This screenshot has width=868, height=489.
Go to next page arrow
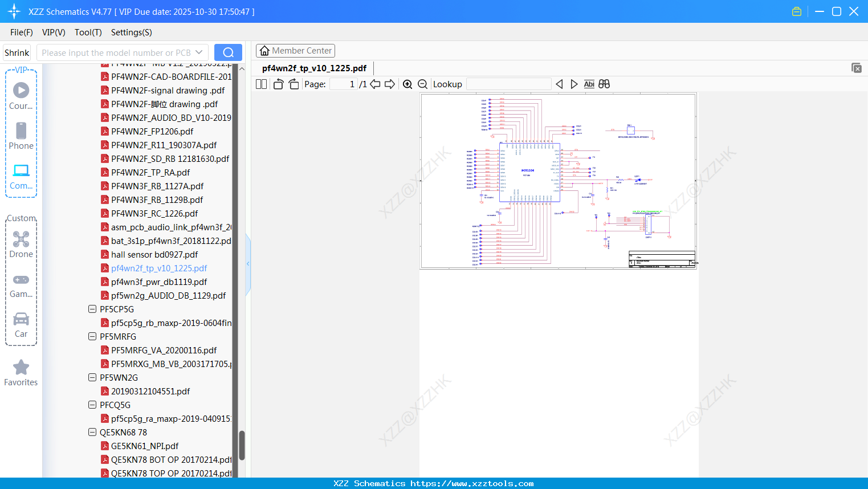tap(390, 84)
